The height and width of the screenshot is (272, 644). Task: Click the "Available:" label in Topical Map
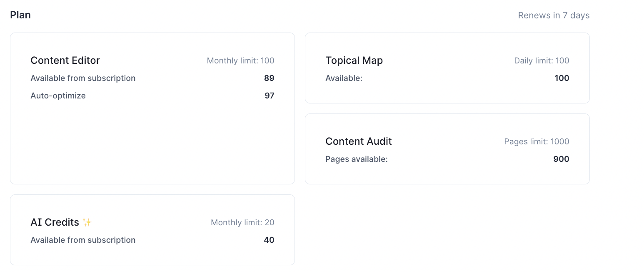coord(344,78)
